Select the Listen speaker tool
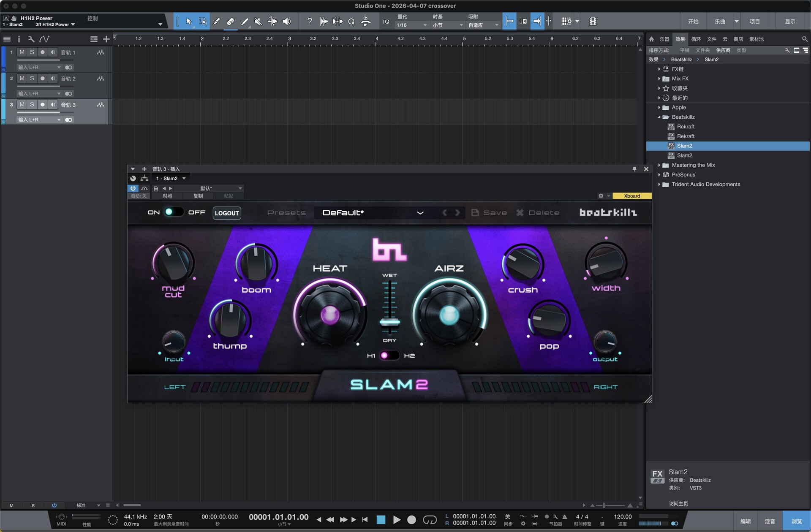Viewport: 811px width, 532px height. coord(286,22)
